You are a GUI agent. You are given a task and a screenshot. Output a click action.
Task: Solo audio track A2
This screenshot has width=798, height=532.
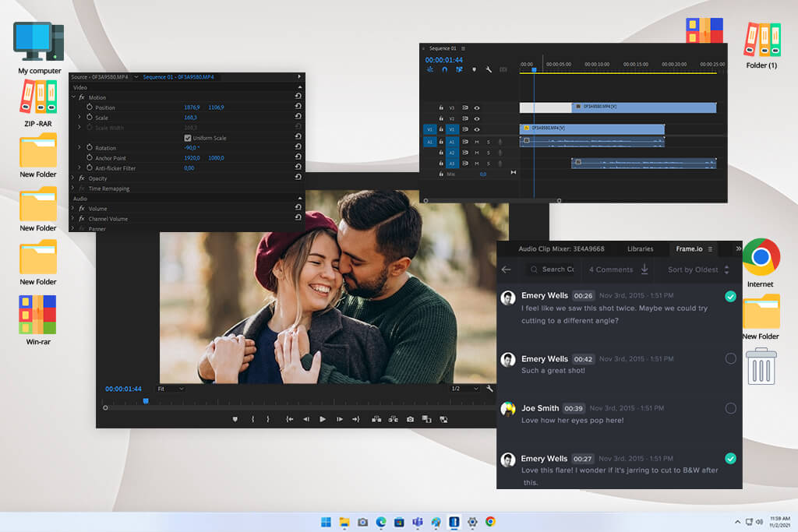click(489, 153)
